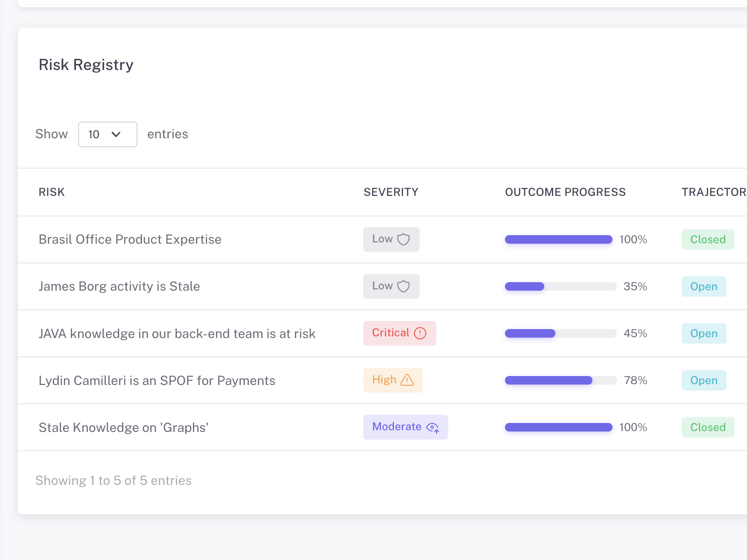Click shield icon in Brasil Office row
The height and width of the screenshot is (560, 747).
click(x=403, y=239)
